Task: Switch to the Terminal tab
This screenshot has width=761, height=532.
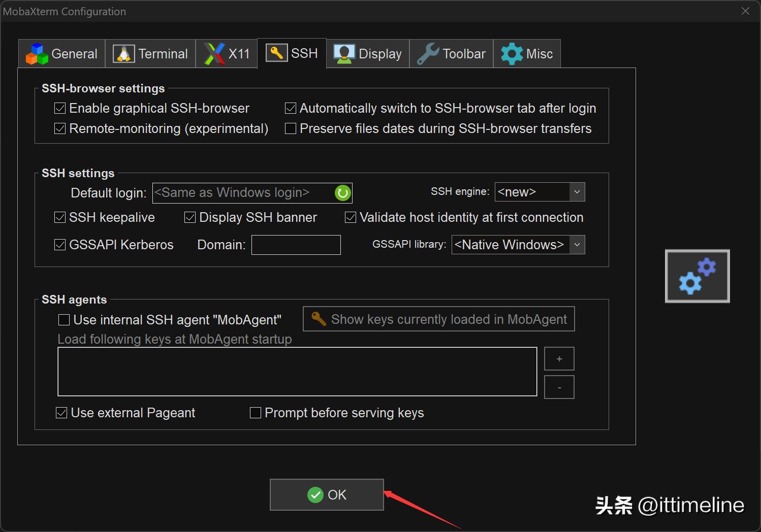Action: 150,54
